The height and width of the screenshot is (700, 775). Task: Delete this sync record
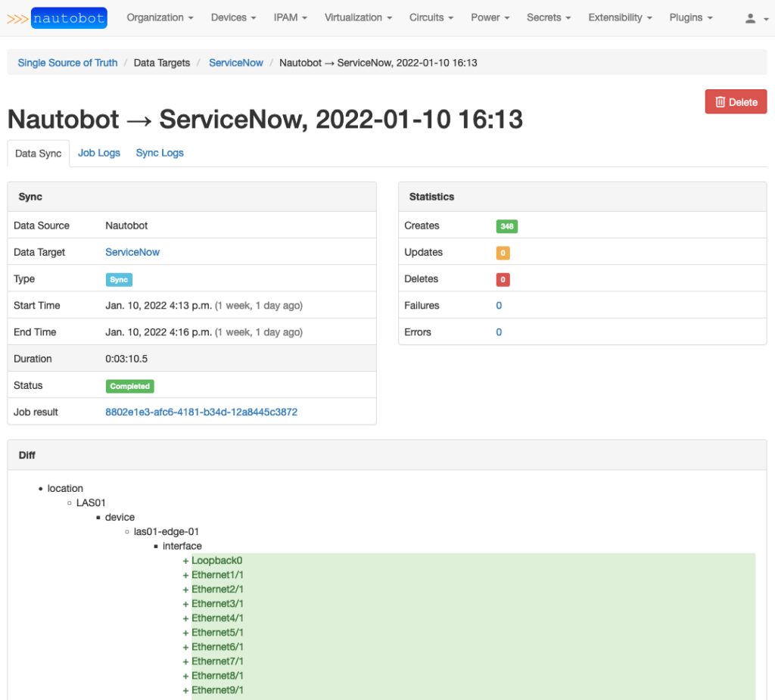point(736,102)
